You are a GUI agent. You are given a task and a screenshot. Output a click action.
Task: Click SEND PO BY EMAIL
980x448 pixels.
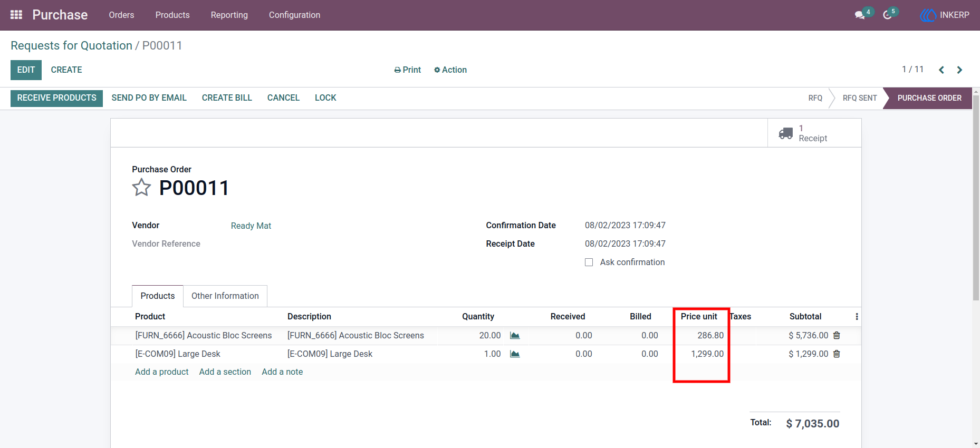(x=149, y=98)
